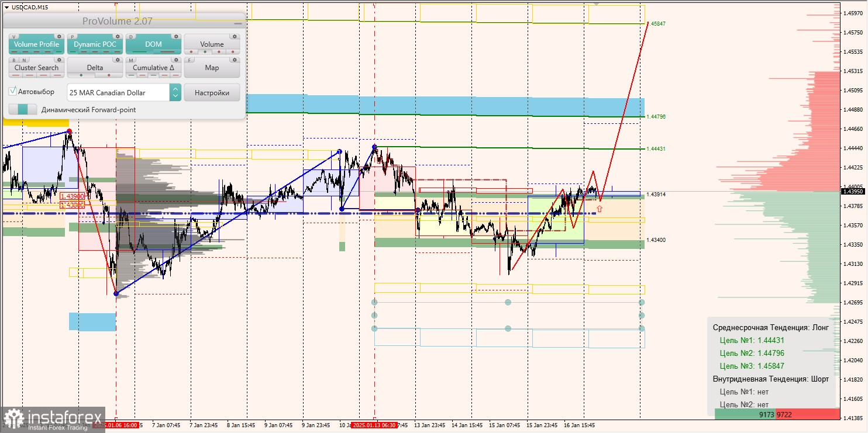Click the red 1.43900 price label
Image resolution: width=868 pixels, height=433 pixels.
pos(73,197)
